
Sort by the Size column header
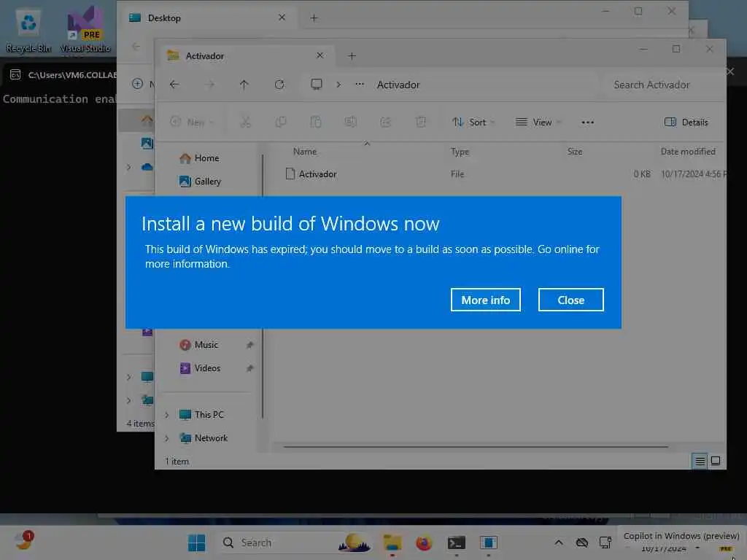tap(575, 152)
